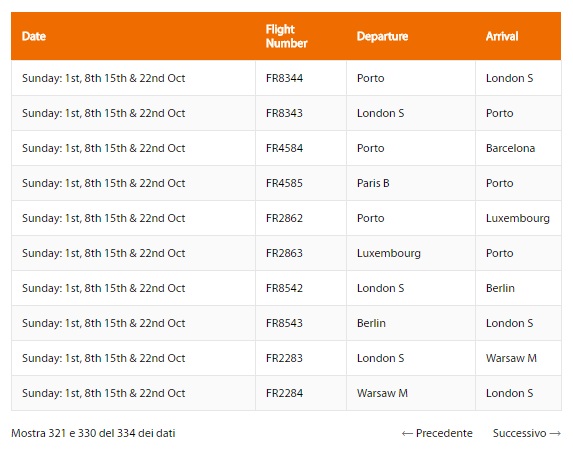Select Berlin departure cell for FR8543
The width and height of the screenshot is (573, 455).
pos(411,323)
